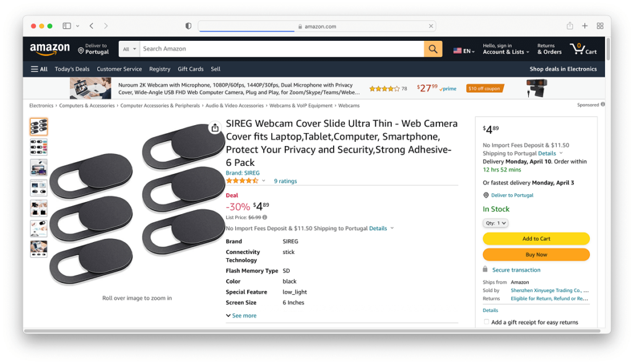
Task: Click the 4.5 star rating stars
Action: [x=241, y=180]
